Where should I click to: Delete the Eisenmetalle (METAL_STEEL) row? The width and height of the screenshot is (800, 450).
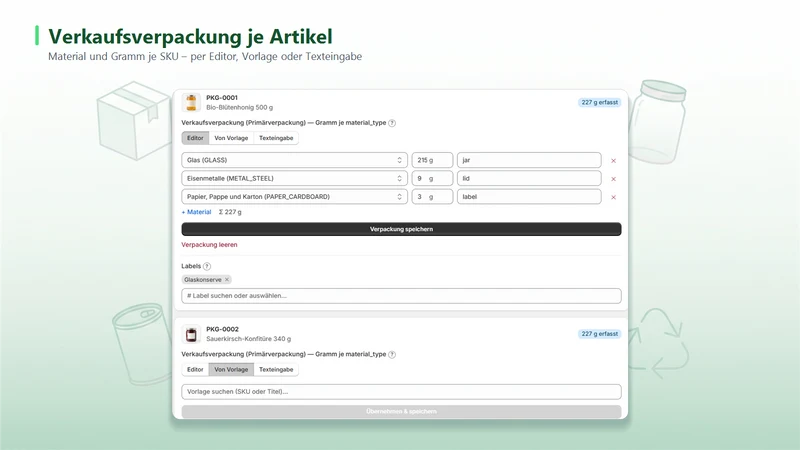tap(613, 179)
